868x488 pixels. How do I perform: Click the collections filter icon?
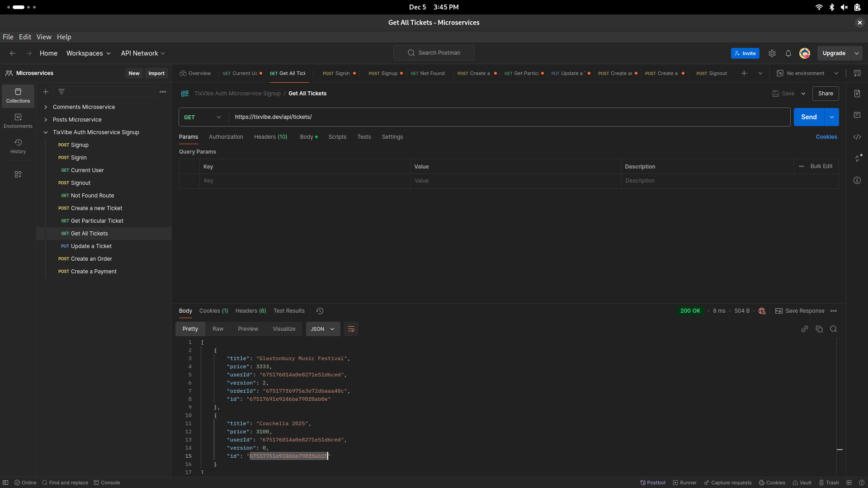click(x=61, y=92)
